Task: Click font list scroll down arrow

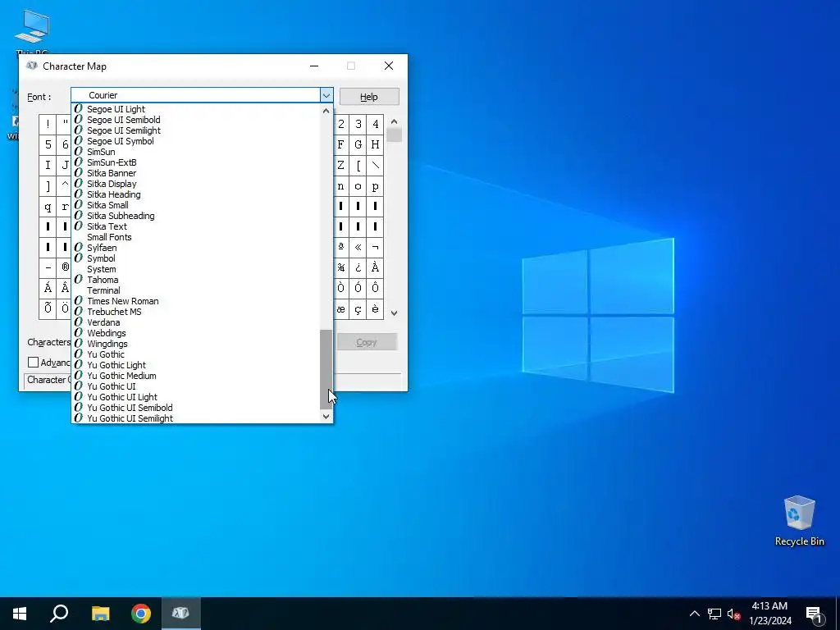Action: pos(326,416)
